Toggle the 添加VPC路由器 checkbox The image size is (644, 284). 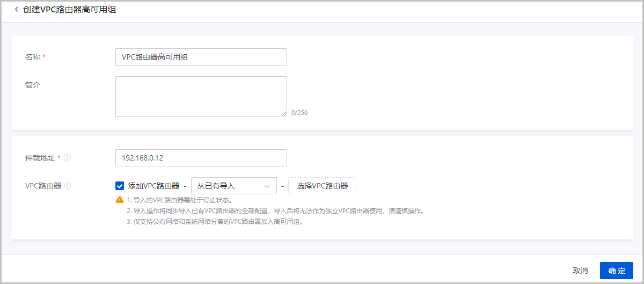point(120,186)
